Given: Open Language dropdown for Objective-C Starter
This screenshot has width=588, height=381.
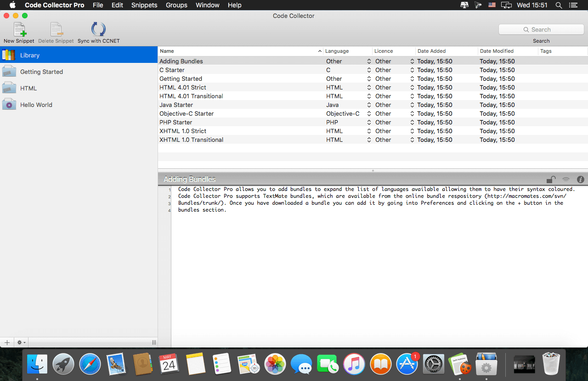Looking at the screenshot, I should (348, 113).
